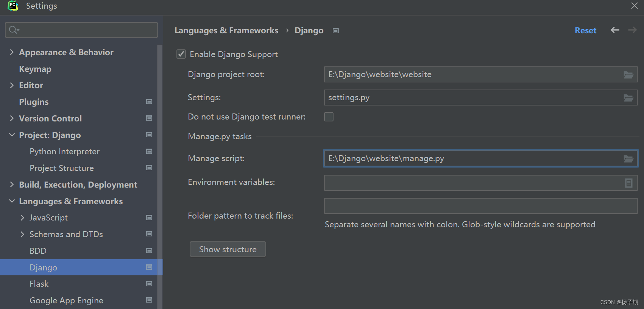Go back with the left arrow icon
644x309 pixels.
[x=615, y=30]
